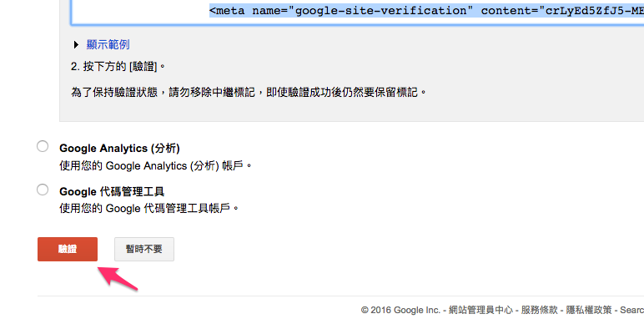
Task: Select the Google 代碼管理工具 radio button
Action: coord(43,190)
